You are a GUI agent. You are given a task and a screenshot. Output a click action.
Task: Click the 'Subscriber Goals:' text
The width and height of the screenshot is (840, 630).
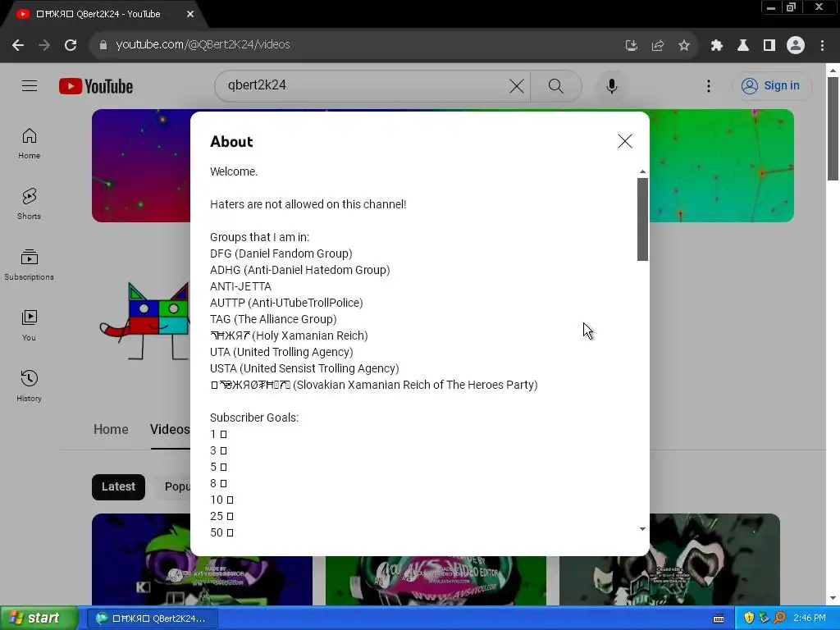254,418
